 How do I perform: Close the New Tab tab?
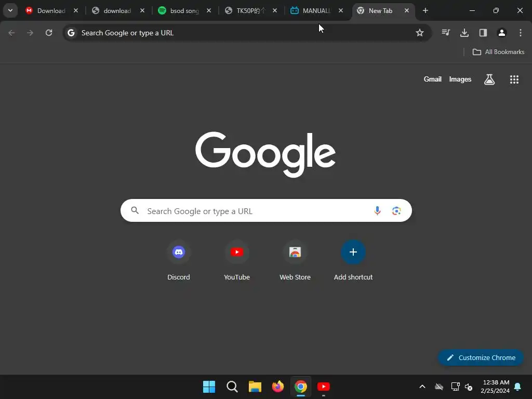click(406, 10)
